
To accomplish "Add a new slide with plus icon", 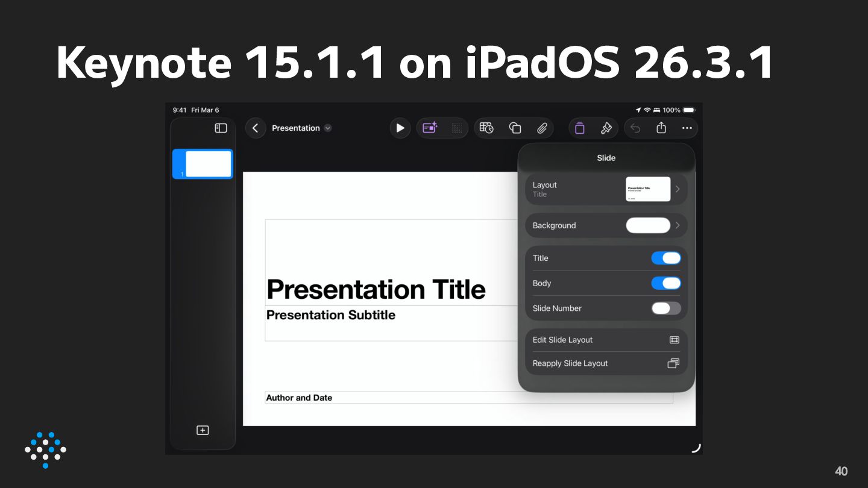I will point(203,430).
